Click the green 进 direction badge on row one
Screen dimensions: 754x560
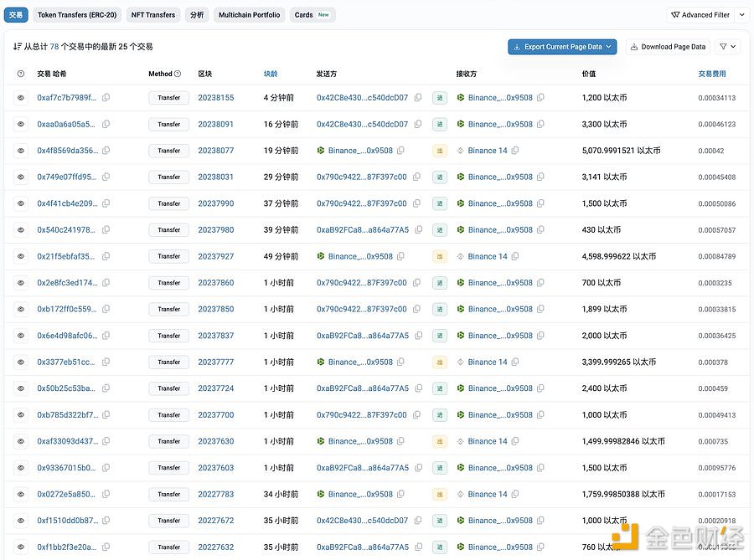[x=440, y=97]
